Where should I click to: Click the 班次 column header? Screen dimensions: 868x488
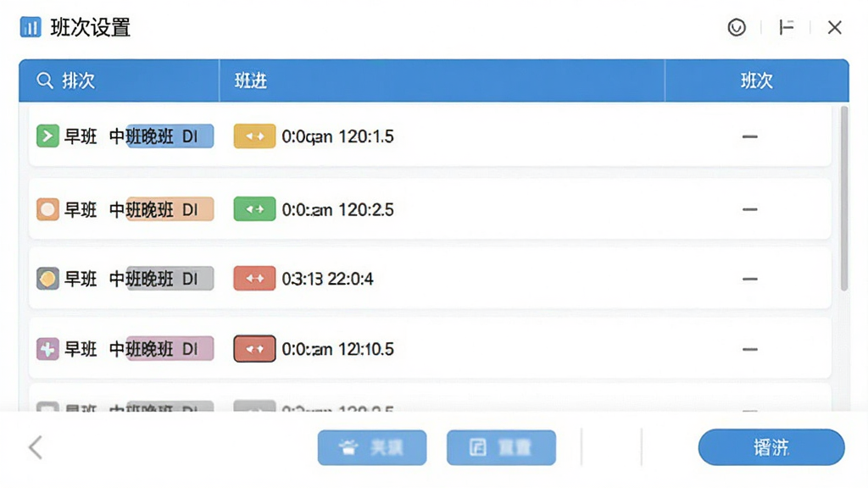(x=757, y=80)
